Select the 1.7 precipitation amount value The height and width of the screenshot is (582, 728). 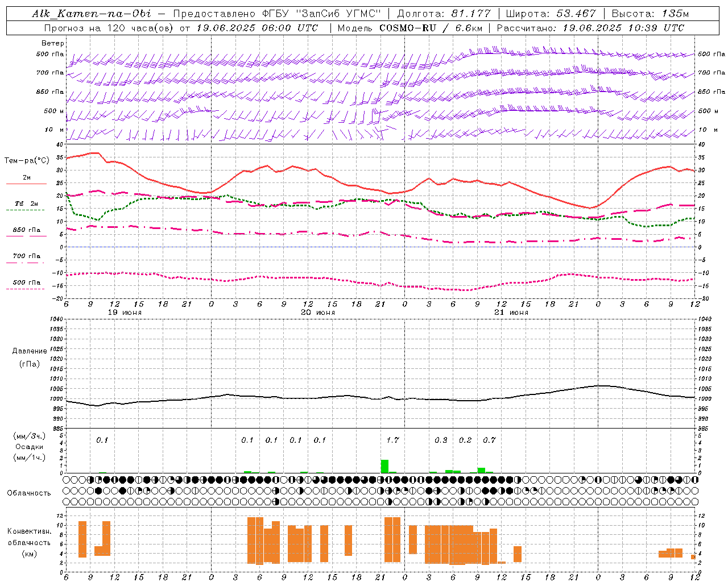[392, 440]
